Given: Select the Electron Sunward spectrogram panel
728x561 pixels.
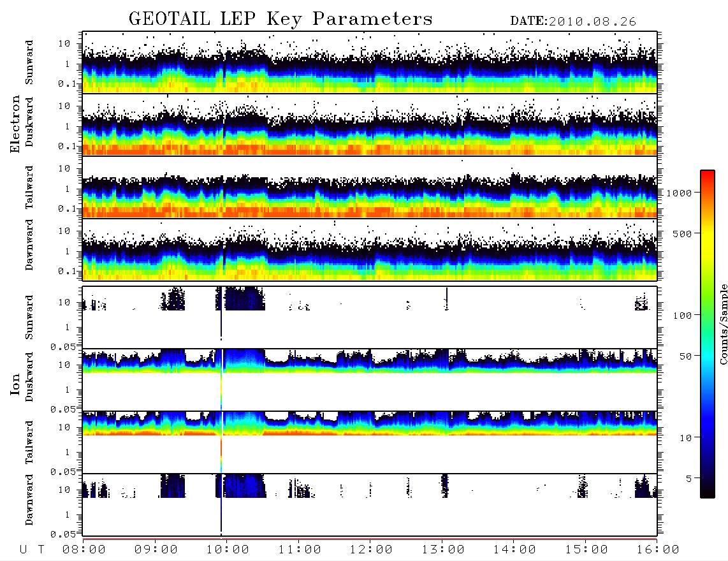Looking at the screenshot, I should pyautogui.click(x=370, y=62).
